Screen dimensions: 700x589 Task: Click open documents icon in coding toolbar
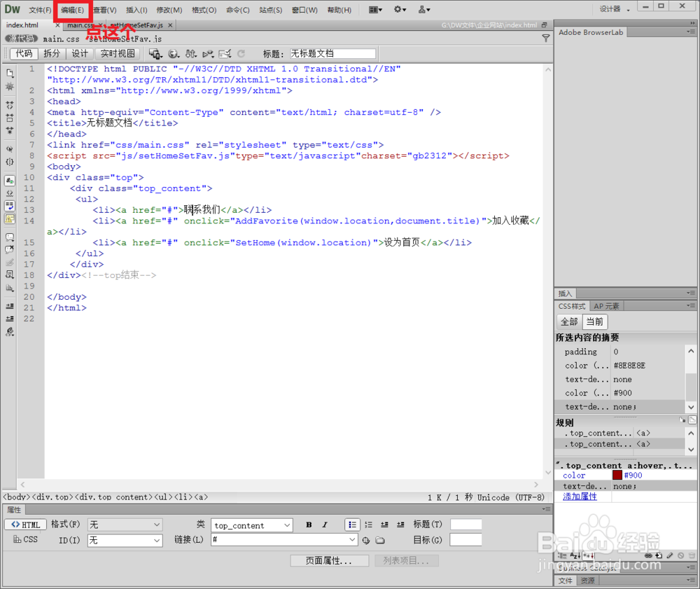(10, 74)
